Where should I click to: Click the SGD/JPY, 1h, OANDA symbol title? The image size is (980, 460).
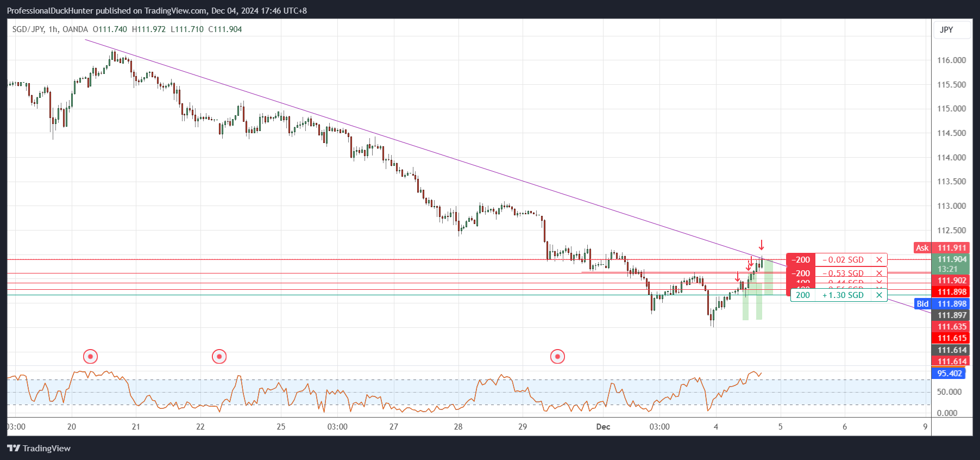(50, 29)
